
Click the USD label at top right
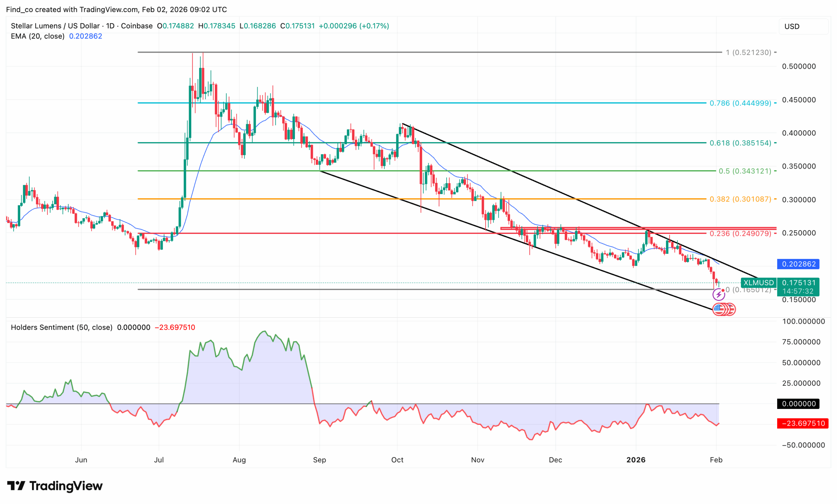coord(793,26)
